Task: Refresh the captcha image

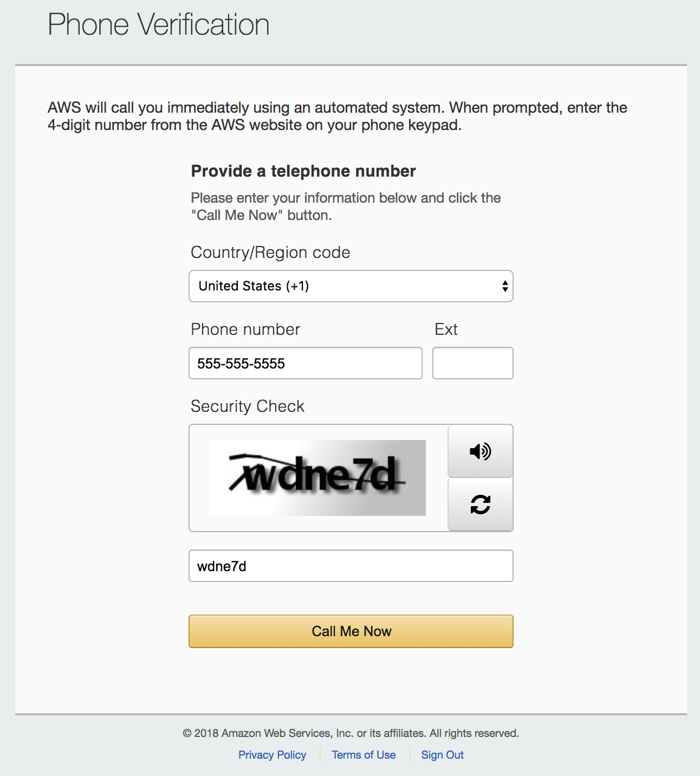Action: 480,505
